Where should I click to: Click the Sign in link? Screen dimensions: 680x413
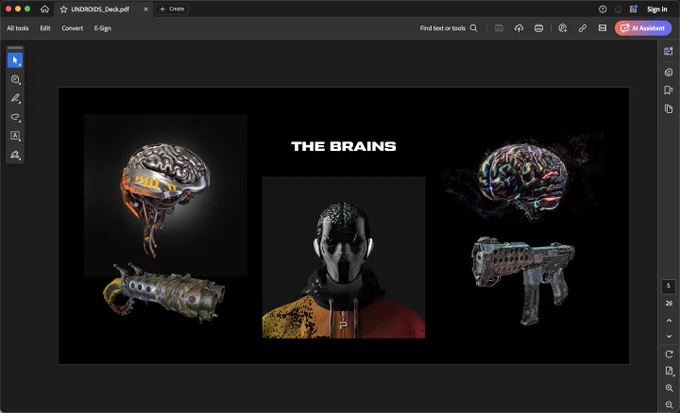point(657,9)
